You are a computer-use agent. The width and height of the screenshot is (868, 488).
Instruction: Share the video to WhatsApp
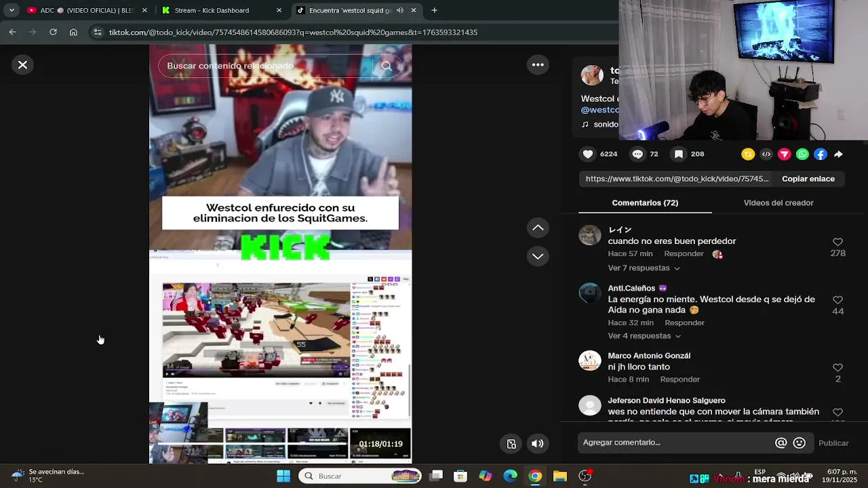coord(802,155)
